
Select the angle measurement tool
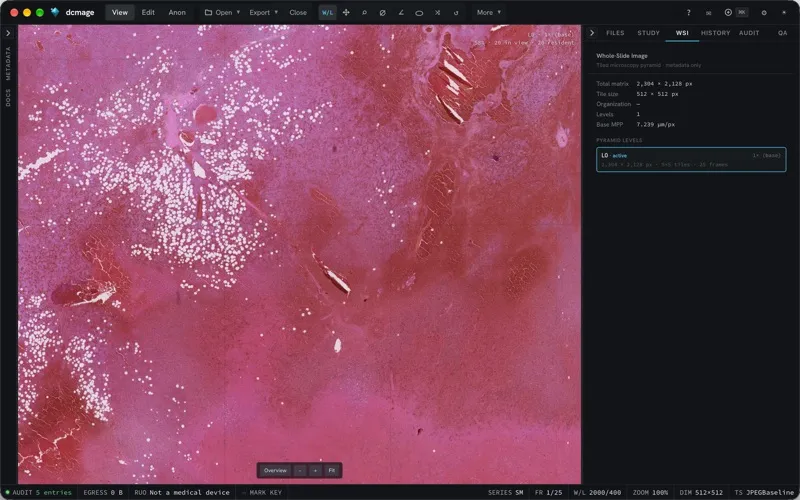pos(401,13)
